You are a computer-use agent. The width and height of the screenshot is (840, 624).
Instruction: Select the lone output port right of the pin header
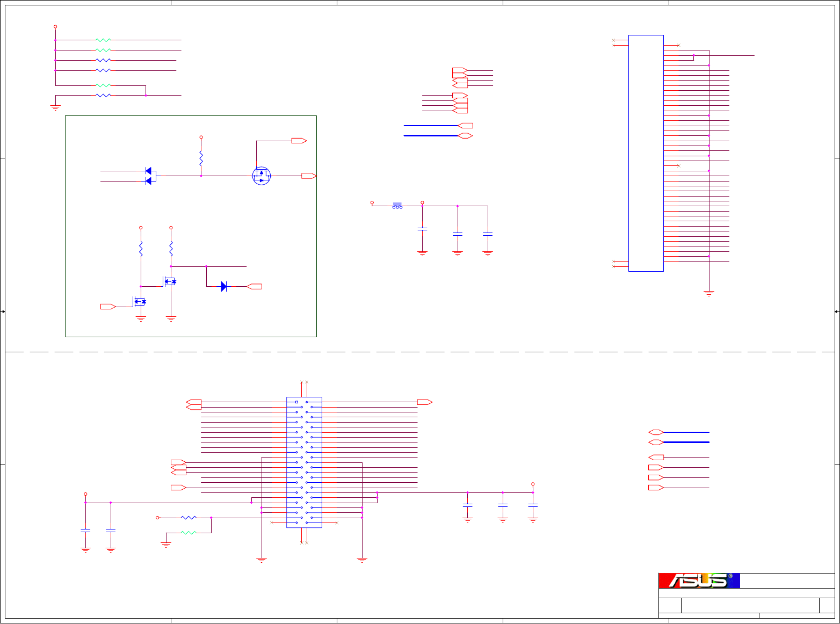tap(425, 402)
